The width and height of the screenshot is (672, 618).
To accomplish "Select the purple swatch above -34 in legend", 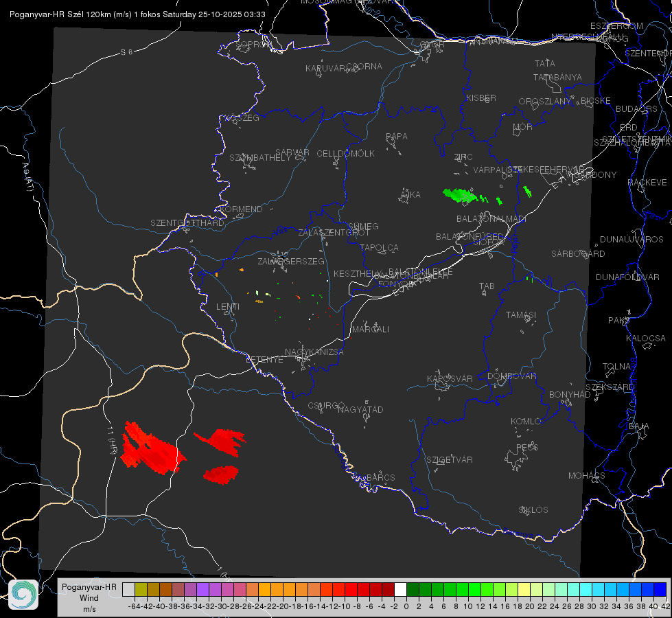I will [x=202, y=589].
